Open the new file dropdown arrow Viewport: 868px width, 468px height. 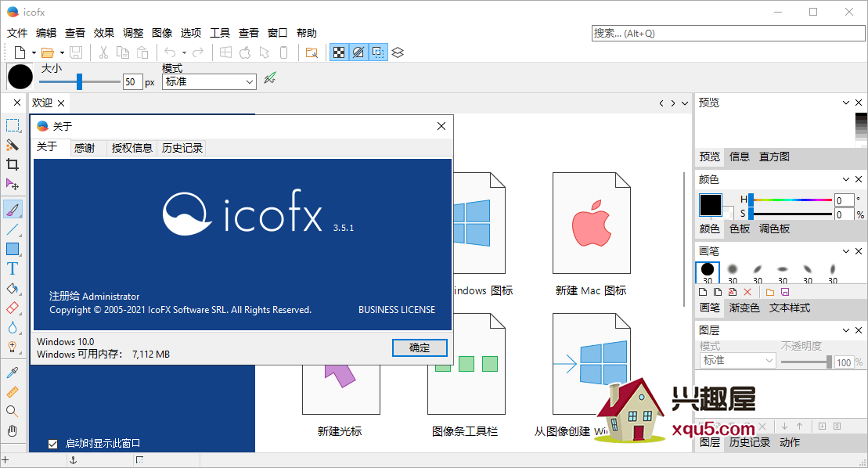point(34,53)
